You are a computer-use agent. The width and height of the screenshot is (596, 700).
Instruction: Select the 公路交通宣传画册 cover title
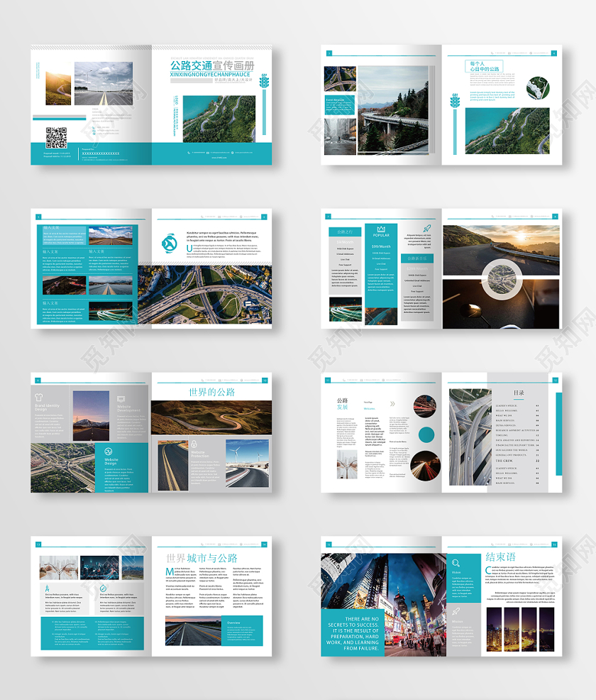(x=211, y=65)
